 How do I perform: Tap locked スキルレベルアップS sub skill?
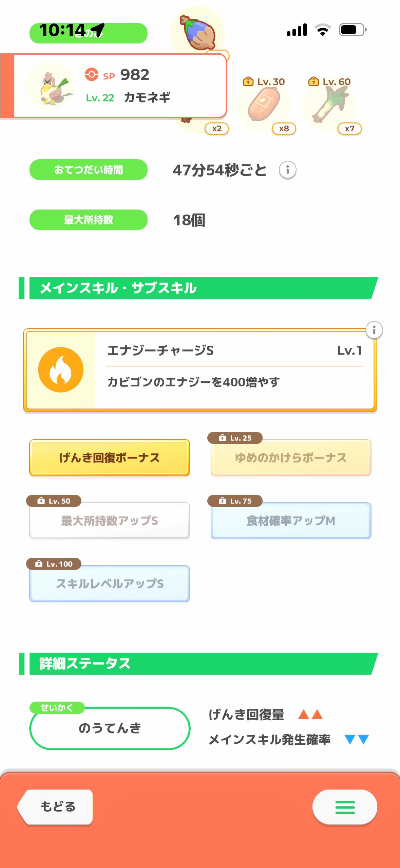(x=109, y=584)
